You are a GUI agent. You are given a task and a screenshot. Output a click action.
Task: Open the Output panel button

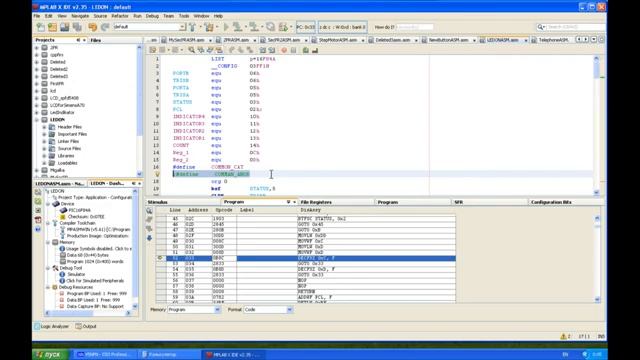click(86, 327)
